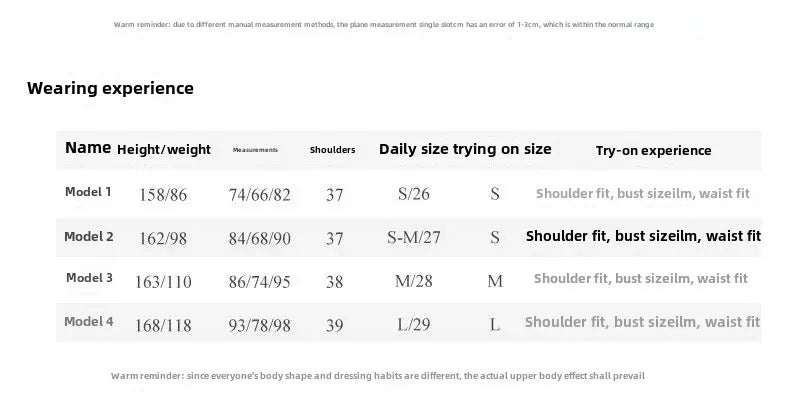Image resolution: width=790 pixels, height=410 pixels.
Task: Select the L/29 daily size cell
Action: click(413, 324)
